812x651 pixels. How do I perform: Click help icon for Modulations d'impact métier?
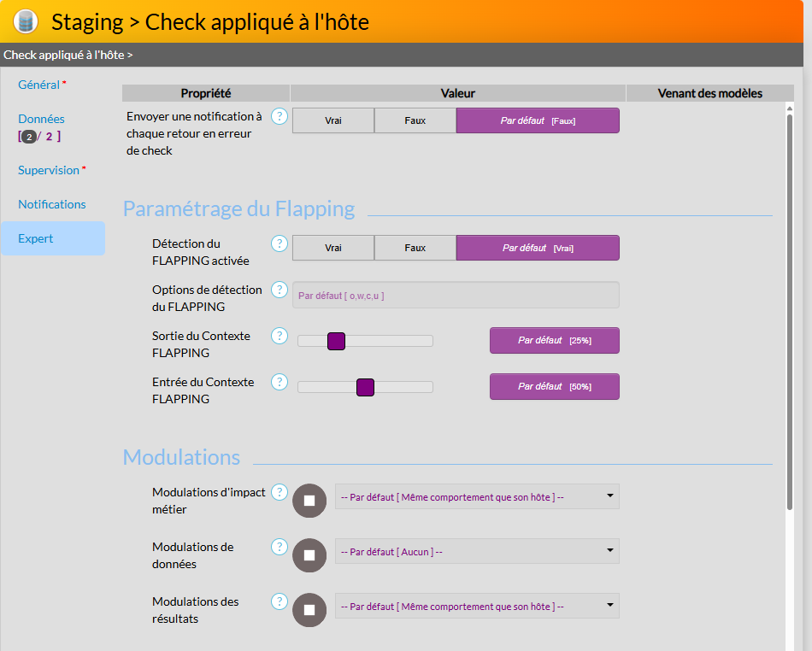pos(279,492)
